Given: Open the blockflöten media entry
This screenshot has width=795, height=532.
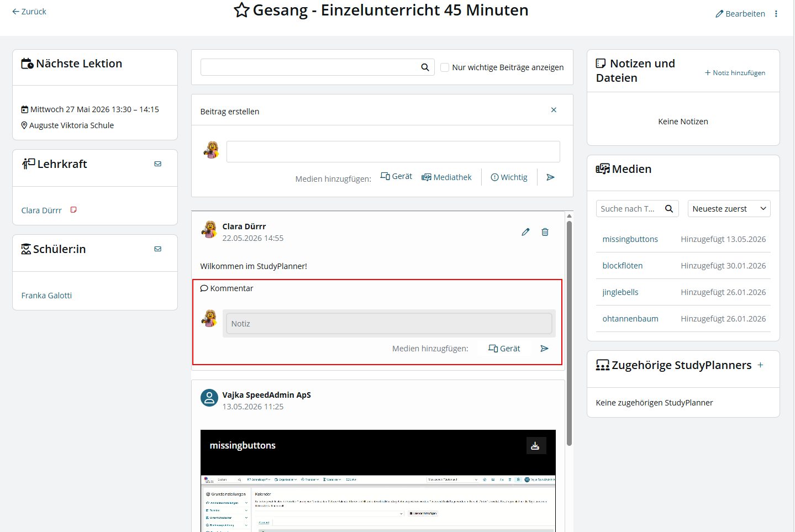Looking at the screenshot, I should point(623,266).
